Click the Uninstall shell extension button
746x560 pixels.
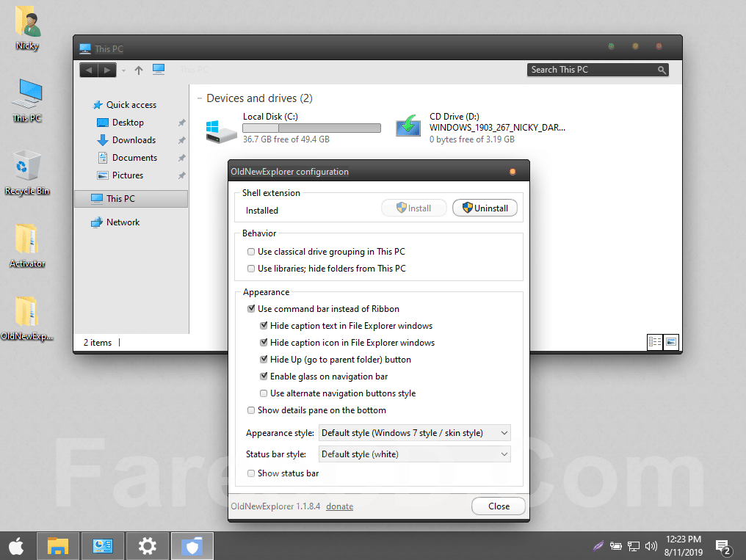point(485,208)
